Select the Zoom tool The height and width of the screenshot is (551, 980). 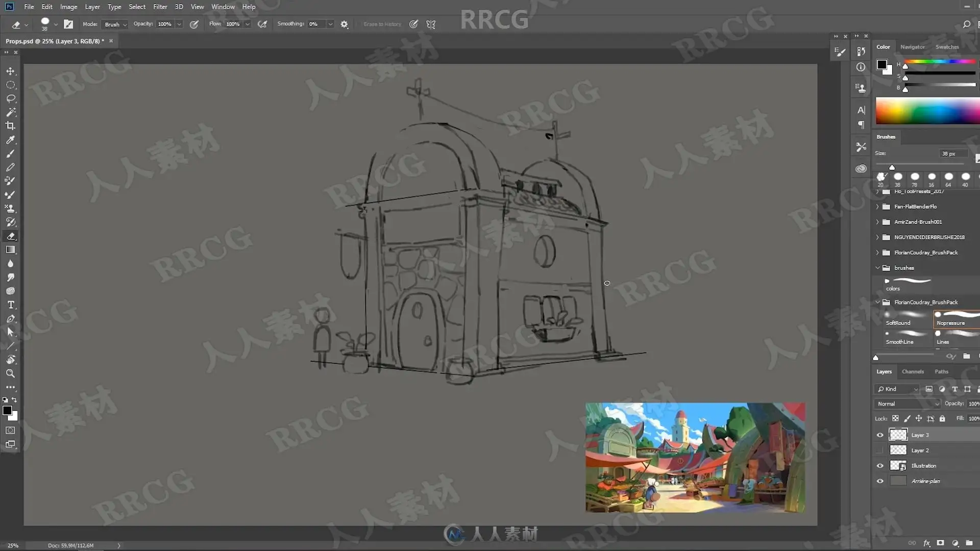point(10,373)
